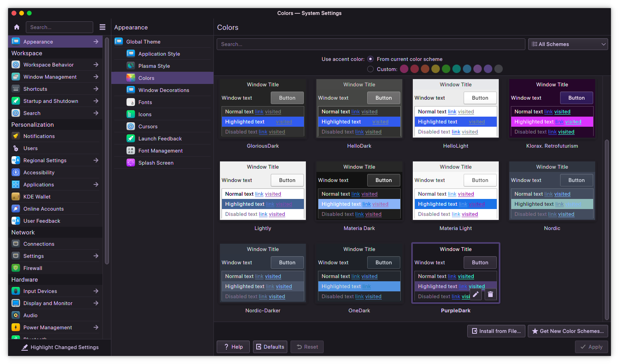Edit the PurpleDark scheme with pencil icon
619x364 pixels.
pos(476,295)
